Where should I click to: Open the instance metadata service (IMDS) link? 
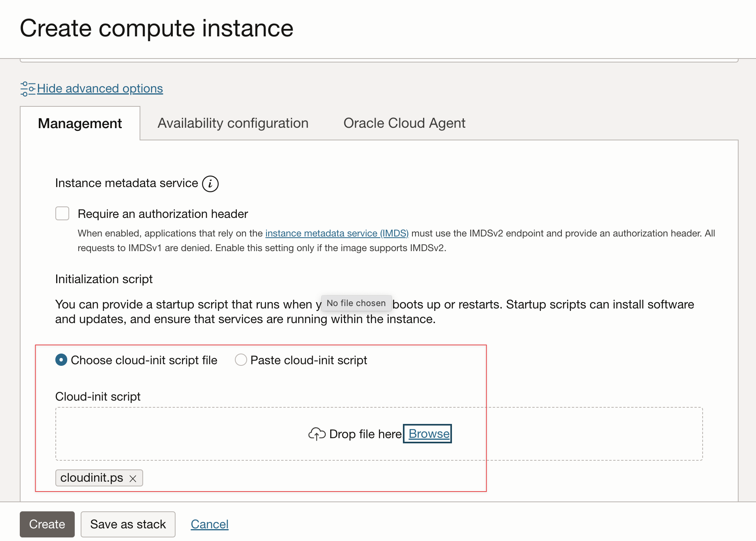coord(336,233)
